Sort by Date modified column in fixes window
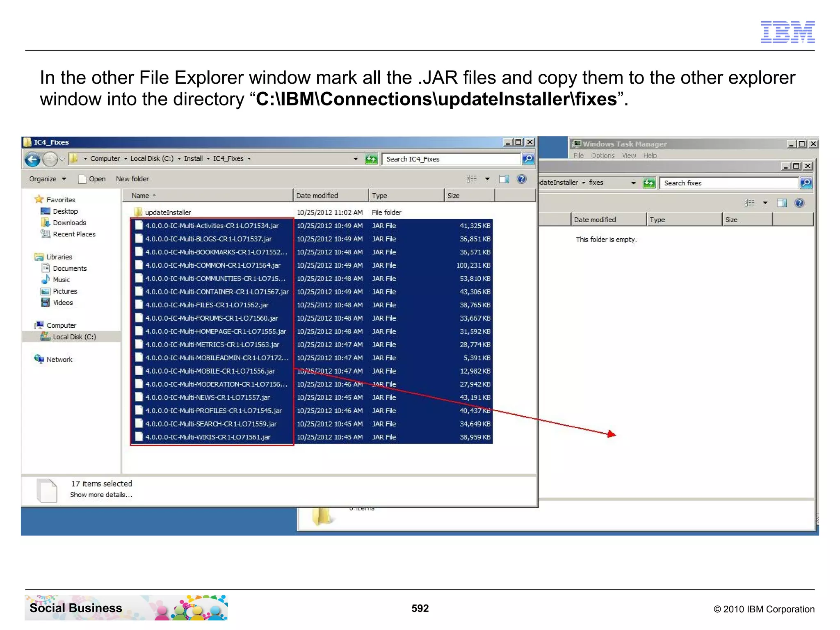The image size is (840, 630). 609,220
